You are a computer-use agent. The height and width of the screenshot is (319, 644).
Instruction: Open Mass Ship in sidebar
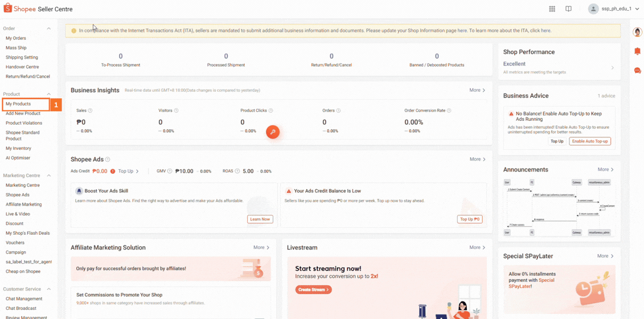click(16, 48)
